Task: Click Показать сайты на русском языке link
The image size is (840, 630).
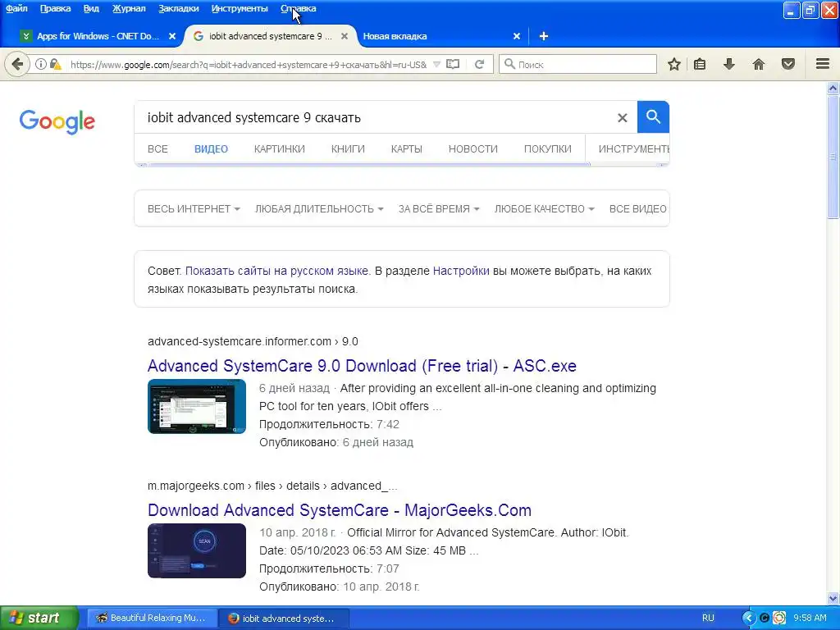Action: [x=276, y=271]
